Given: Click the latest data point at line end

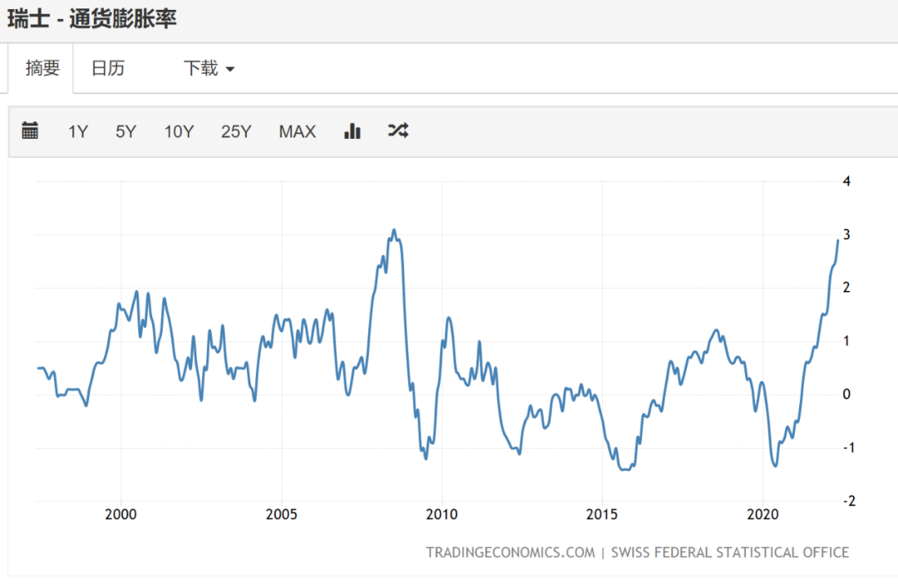Looking at the screenshot, I should click(838, 240).
